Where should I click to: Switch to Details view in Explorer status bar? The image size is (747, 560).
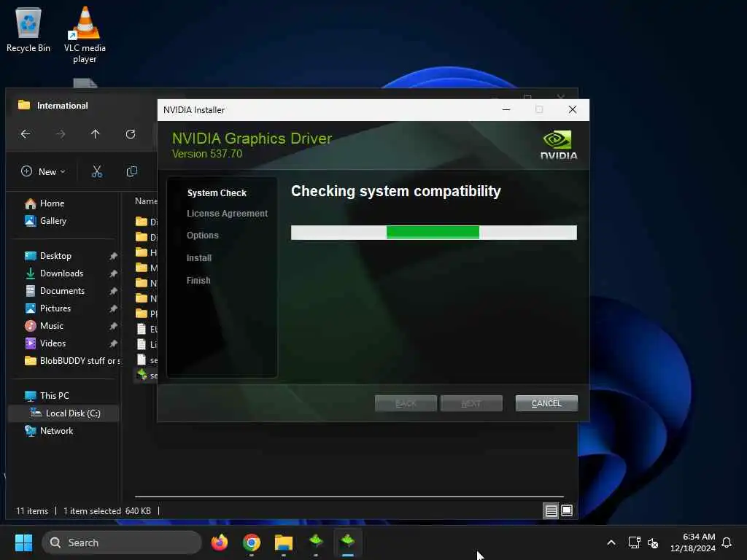[x=551, y=511]
